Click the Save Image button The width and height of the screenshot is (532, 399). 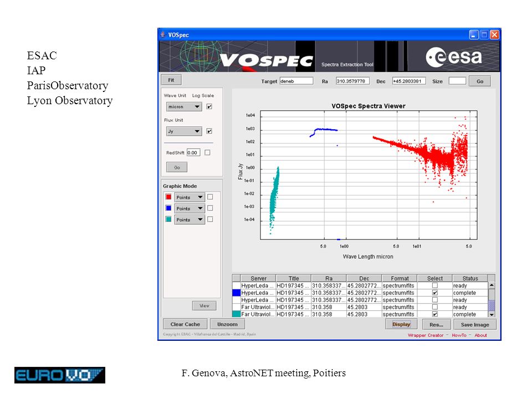coord(475,325)
